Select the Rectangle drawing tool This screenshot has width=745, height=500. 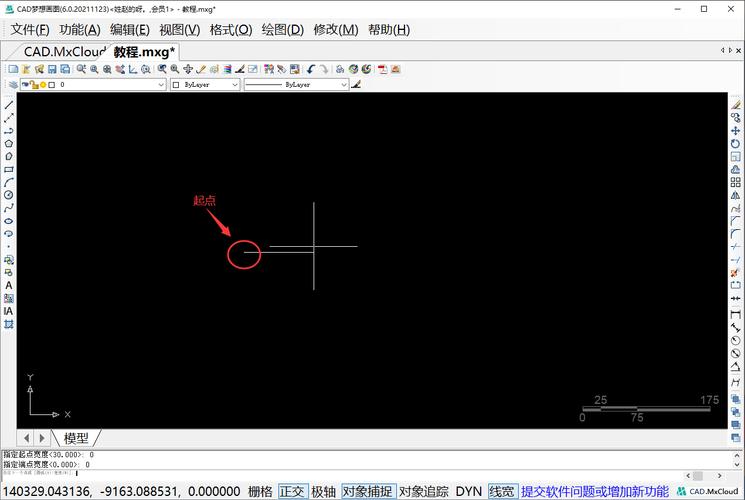(9, 169)
